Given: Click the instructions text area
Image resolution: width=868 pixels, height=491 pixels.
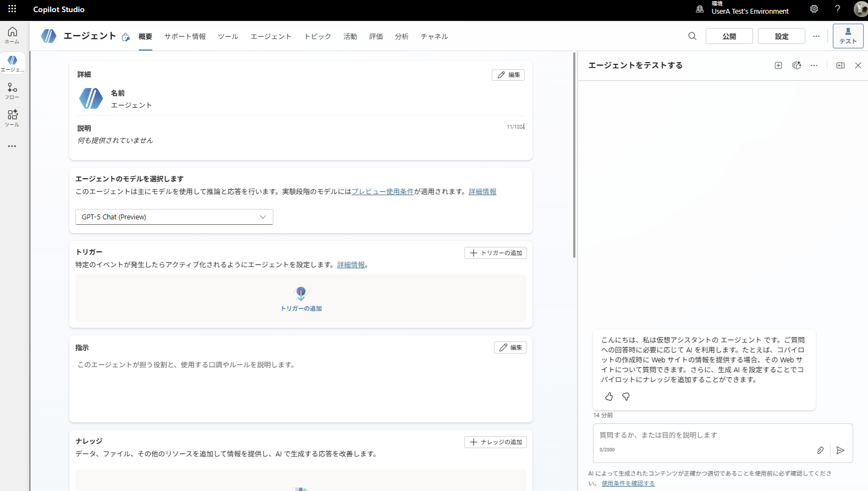Looking at the screenshot, I should pos(301,388).
